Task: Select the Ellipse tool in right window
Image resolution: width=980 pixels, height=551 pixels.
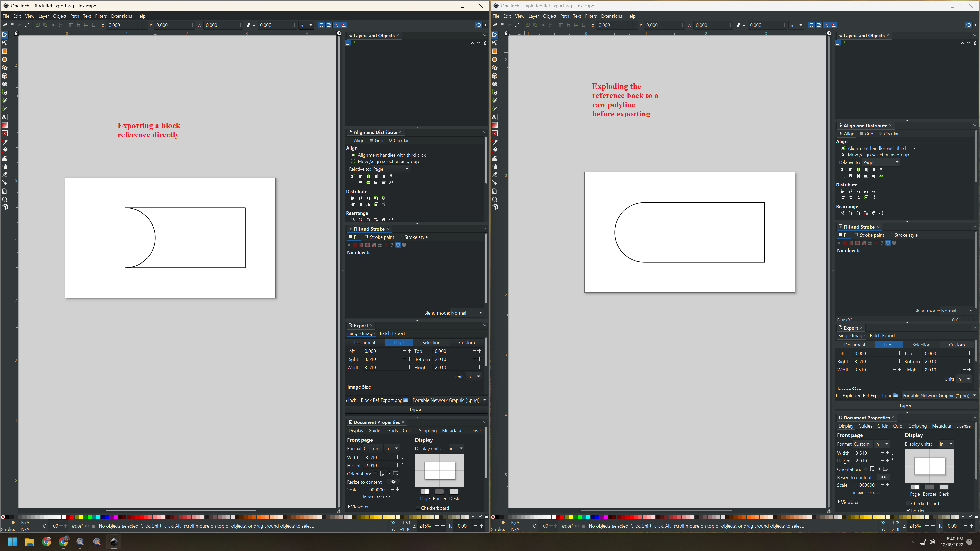Action: pos(495,60)
